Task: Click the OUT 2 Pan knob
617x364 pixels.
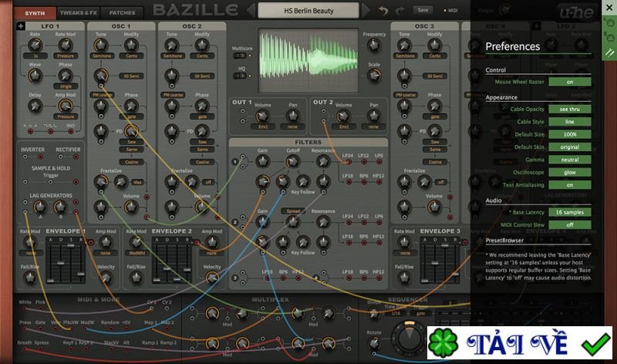Action: 373,116
